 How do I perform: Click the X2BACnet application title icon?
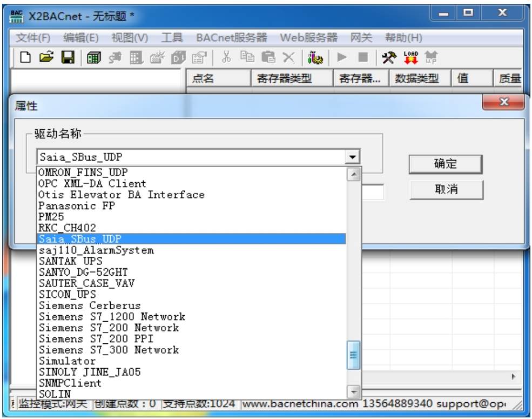tap(16, 16)
